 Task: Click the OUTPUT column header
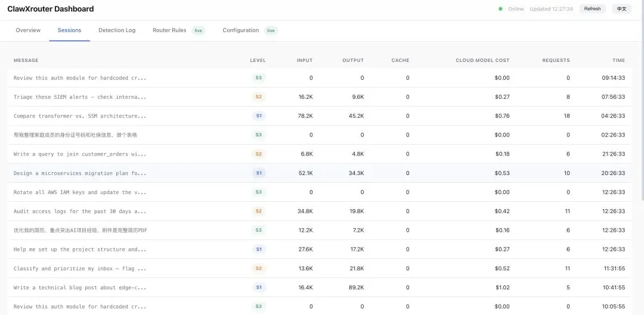[353, 60]
